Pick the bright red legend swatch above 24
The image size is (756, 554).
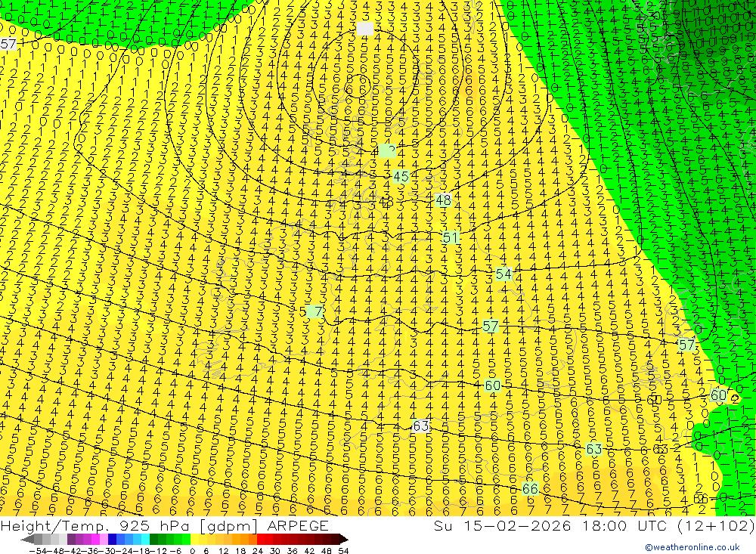[x=261, y=539]
